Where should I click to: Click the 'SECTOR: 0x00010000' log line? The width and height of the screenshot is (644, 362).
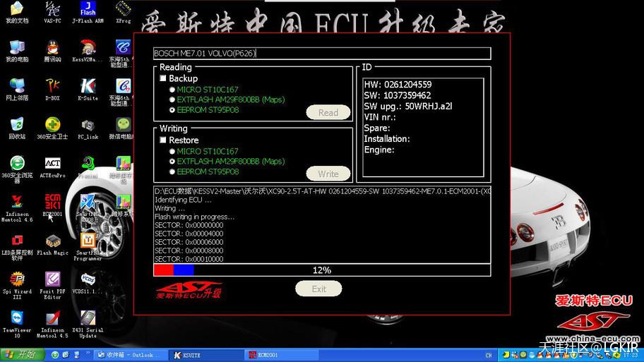[x=189, y=259]
